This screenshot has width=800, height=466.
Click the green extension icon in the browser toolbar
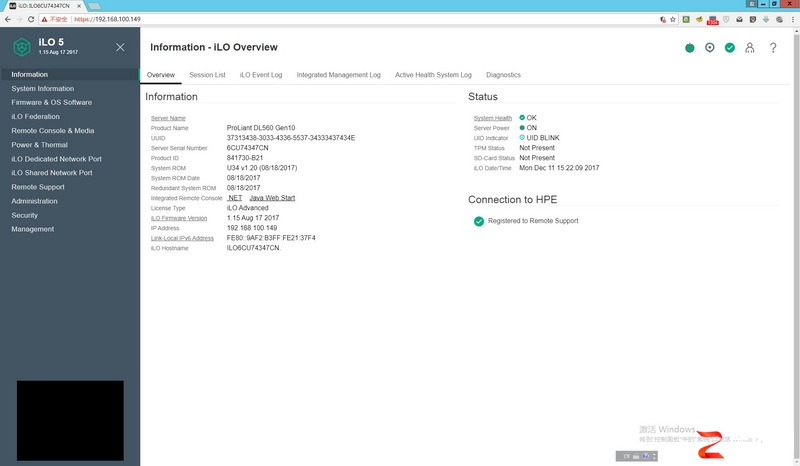[x=686, y=19]
